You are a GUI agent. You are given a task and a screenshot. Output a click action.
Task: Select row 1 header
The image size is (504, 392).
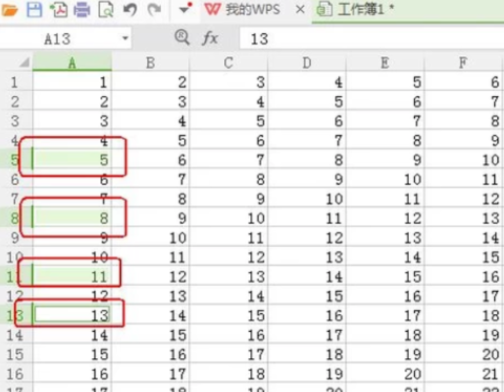point(15,82)
